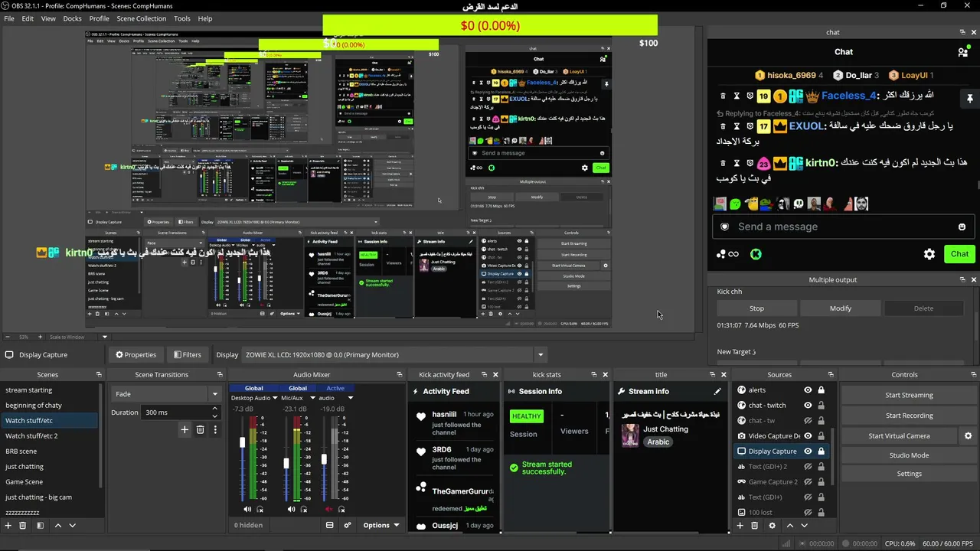Open source properties gear icon in Sources

[772, 526]
